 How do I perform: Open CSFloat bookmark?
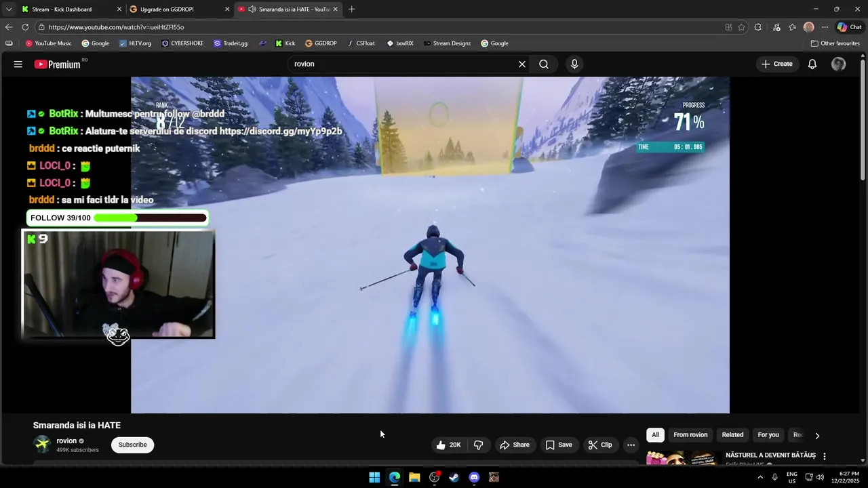360,43
